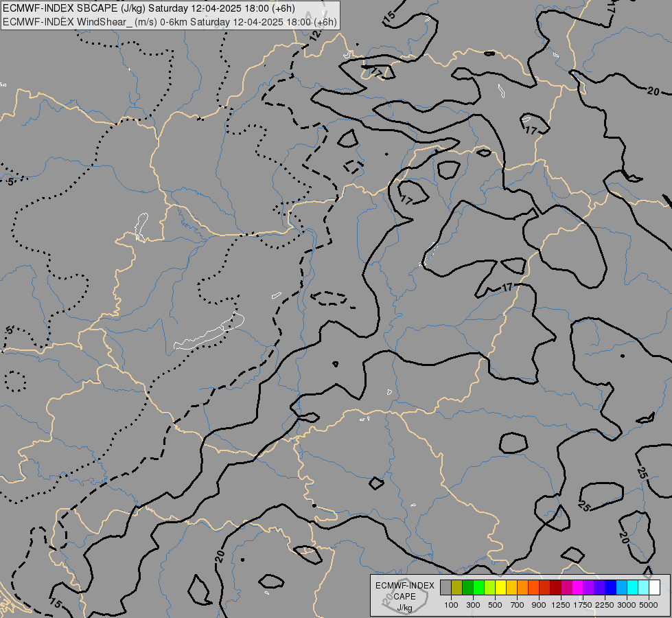Pick the dark maroon red legend swatch
672x618 pixels.
(556, 587)
